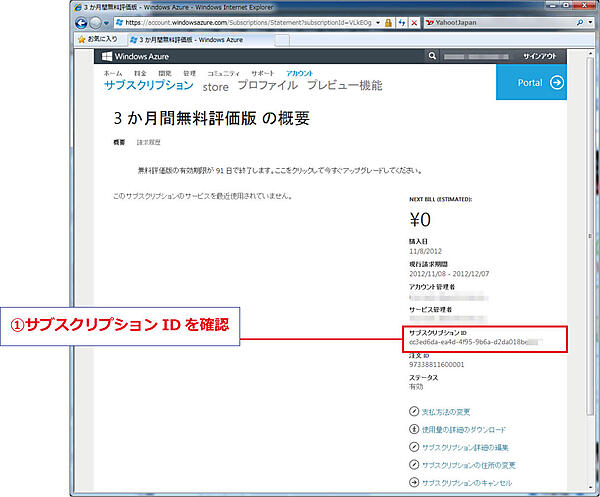Click in the browser URL address field
This screenshot has width=600, height=497.
250,21
